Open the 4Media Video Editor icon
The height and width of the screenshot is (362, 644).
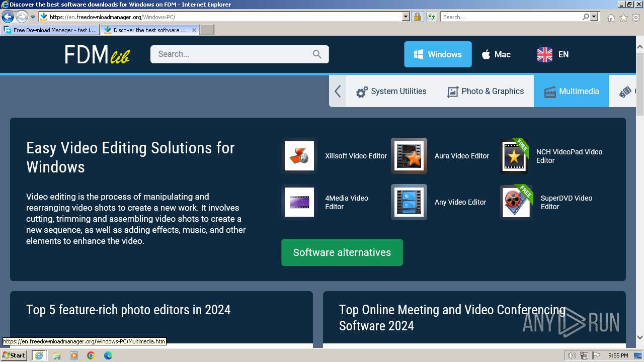299,202
